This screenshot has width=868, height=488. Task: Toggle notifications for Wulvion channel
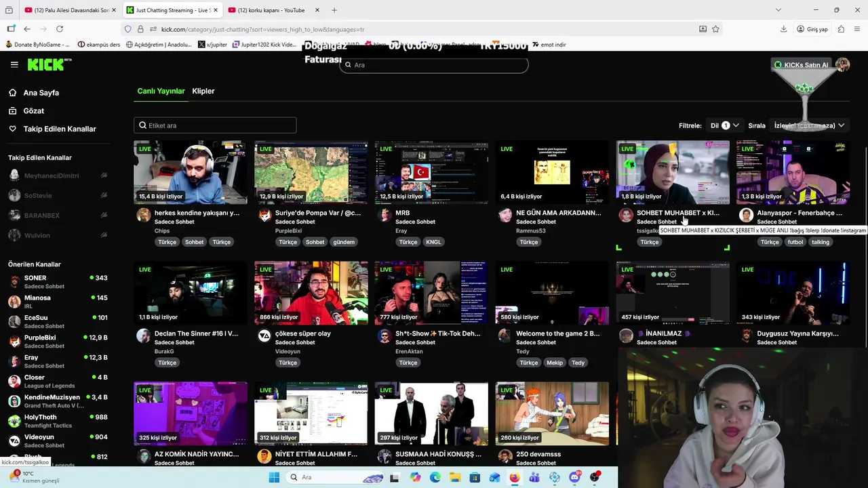point(104,235)
